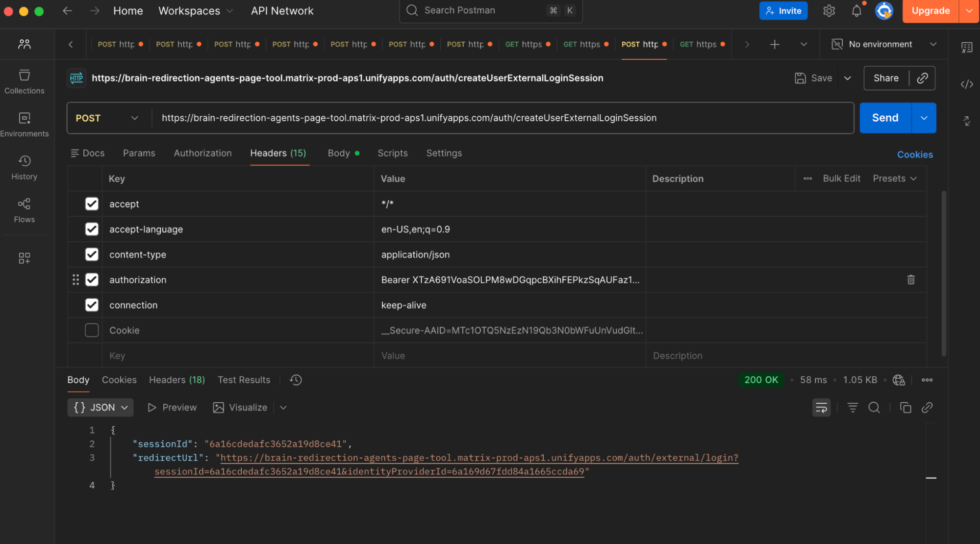
Task: Open the Collections sidebar panel
Action: (x=24, y=82)
